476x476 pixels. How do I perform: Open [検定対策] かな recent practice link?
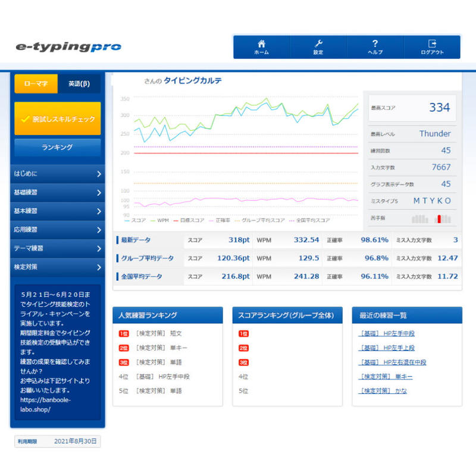[383, 391]
